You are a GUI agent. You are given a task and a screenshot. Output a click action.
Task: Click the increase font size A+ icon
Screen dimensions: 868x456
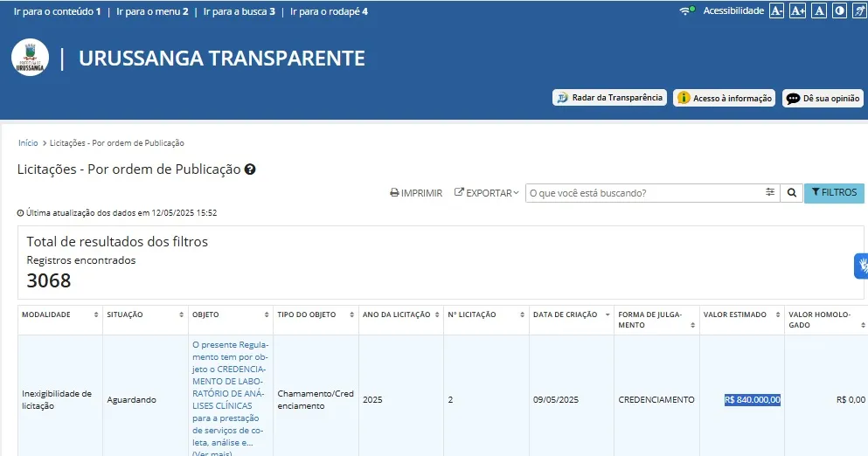tap(797, 11)
